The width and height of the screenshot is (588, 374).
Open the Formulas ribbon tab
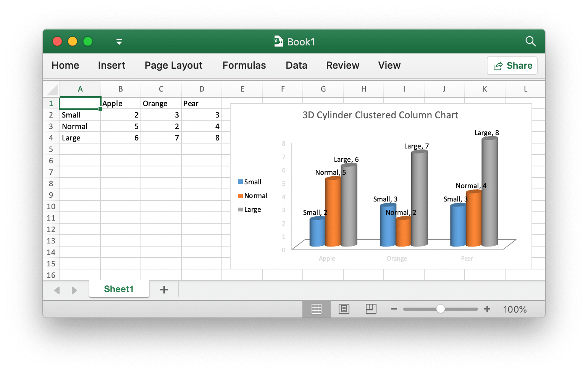pyautogui.click(x=244, y=65)
